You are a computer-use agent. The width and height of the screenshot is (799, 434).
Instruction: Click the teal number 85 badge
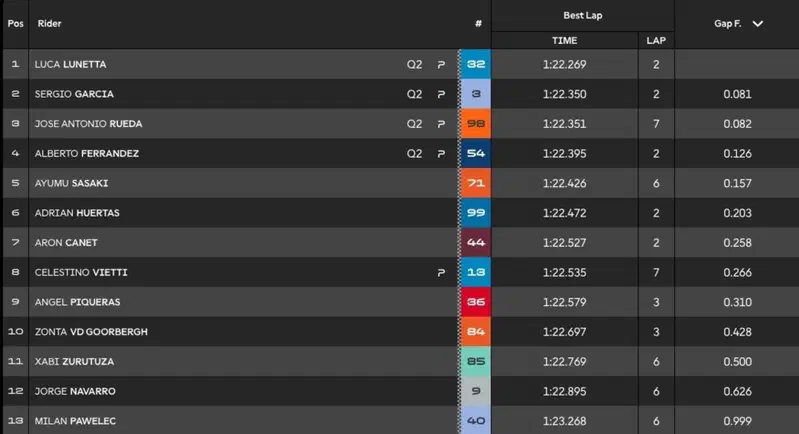475,362
